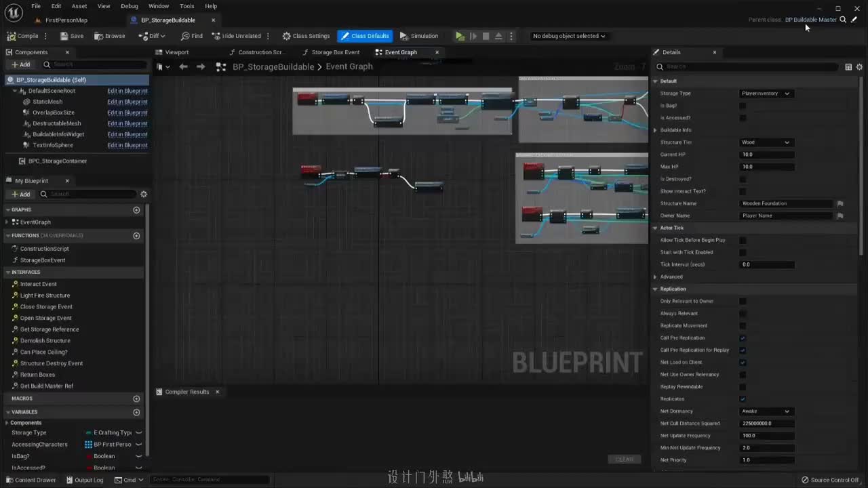Image resolution: width=868 pixels, height=488 pixels.
Task: Click the Eject icon in toolbar
Action: [x=498, y=36]
